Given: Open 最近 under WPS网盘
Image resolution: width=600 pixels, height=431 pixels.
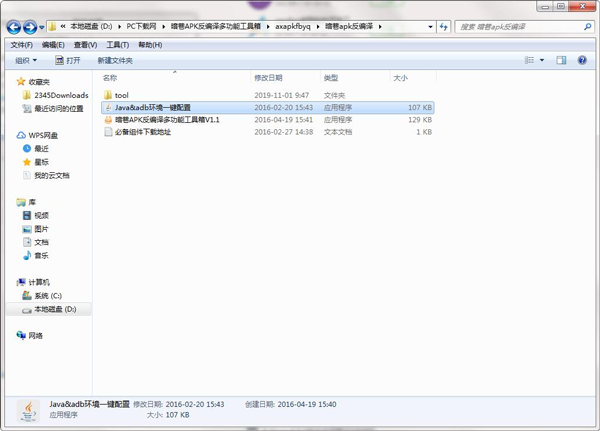Looking at the screenshot, I should tap(41, 149).
